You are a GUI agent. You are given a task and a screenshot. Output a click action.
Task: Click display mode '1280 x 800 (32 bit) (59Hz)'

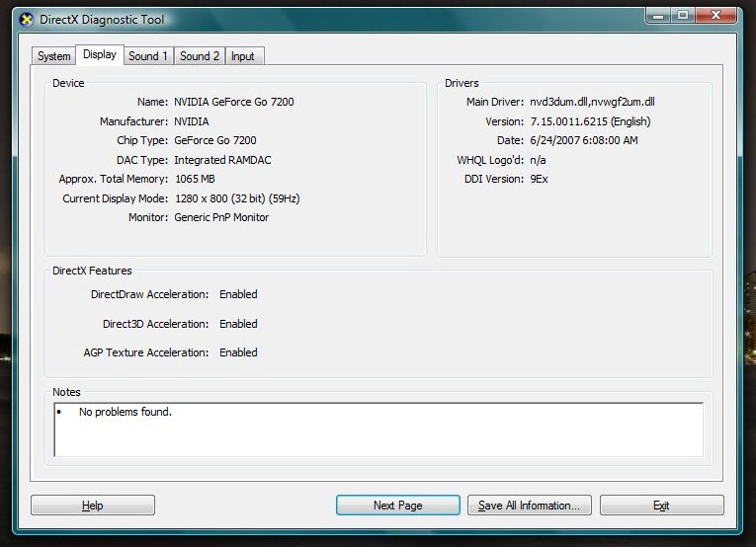pyautogui.click(x=237, y=198)
